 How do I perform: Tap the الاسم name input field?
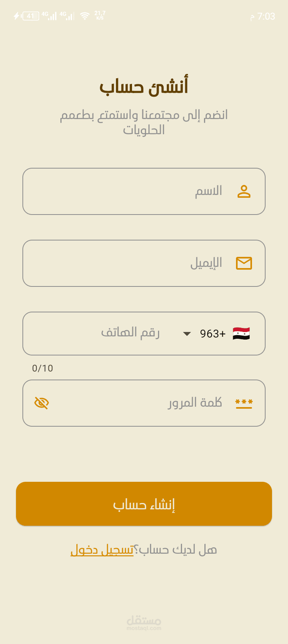(132, 191)
